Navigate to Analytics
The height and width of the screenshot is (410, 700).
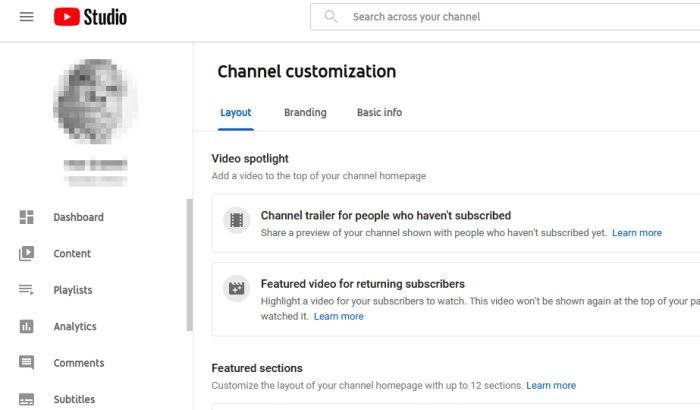pos(75,326)
